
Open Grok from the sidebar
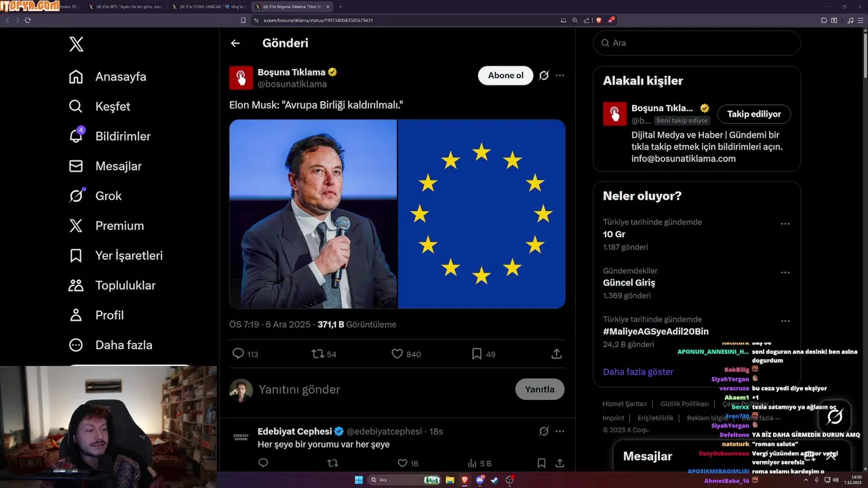coord(96,196)
